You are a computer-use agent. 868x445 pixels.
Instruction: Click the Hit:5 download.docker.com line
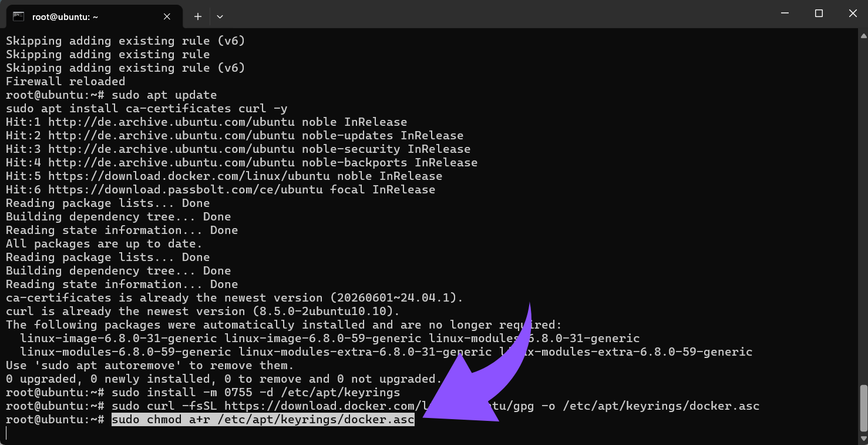tap(224, 176)
